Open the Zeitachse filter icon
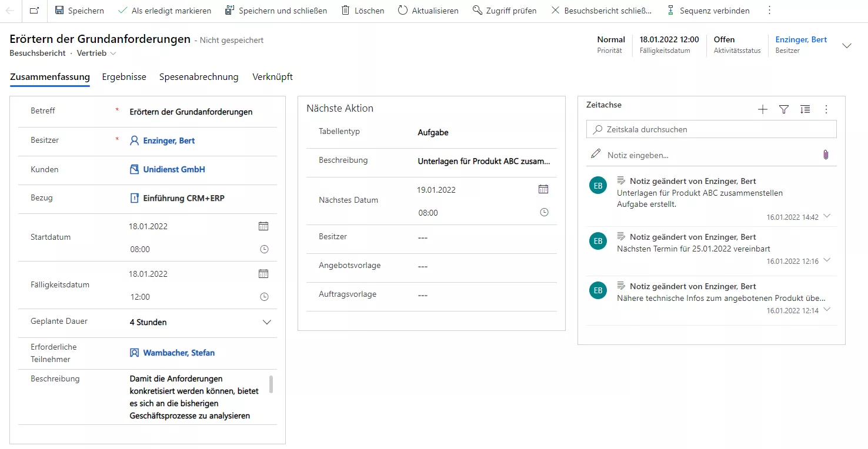Viewport: 868px width, 449px height. (784, 109)
